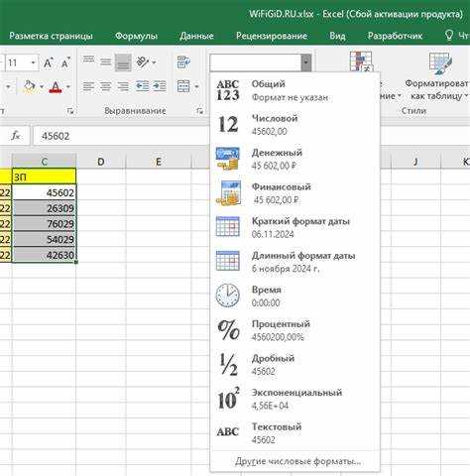Select Краткий формат даты
The image size is (470, 476).
294,227
